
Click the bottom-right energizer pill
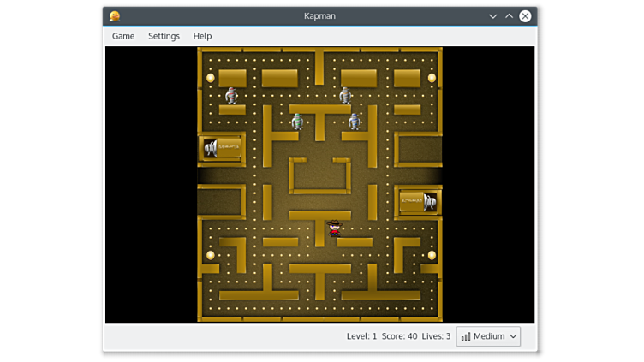432,255
